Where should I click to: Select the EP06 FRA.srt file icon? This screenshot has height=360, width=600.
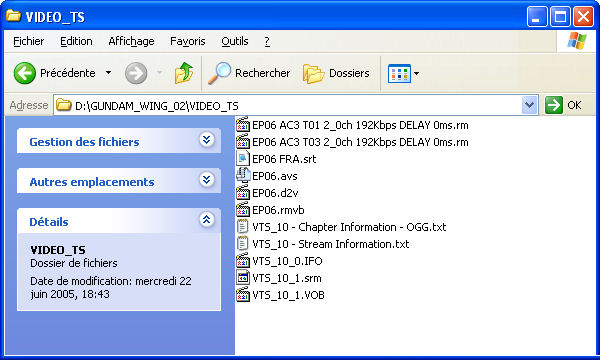(x=243, y=158)
